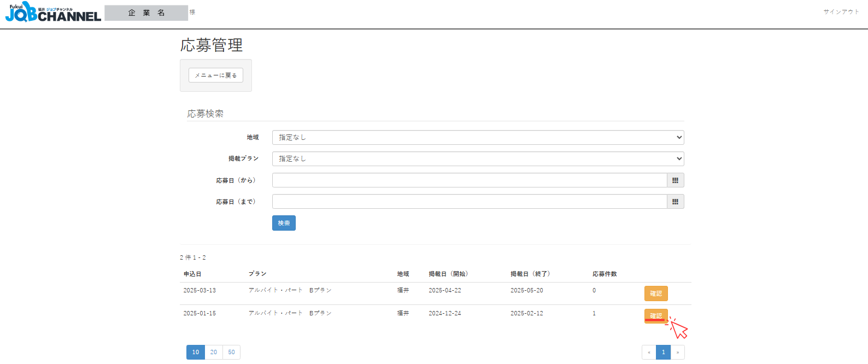
Task: Open calendar for 応募日（から）
Action: click(675, 180)
